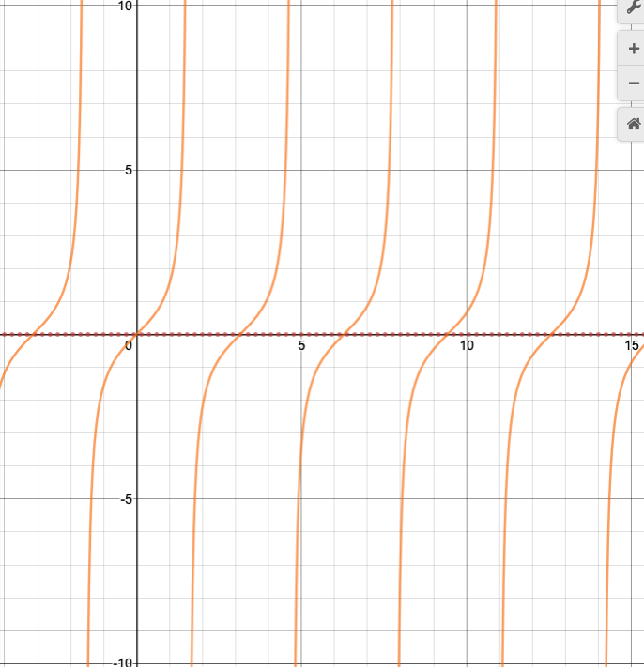Click the y-axis label 10 at top
This screenshot has height=667, width=644.
click(x=123, y=7)
